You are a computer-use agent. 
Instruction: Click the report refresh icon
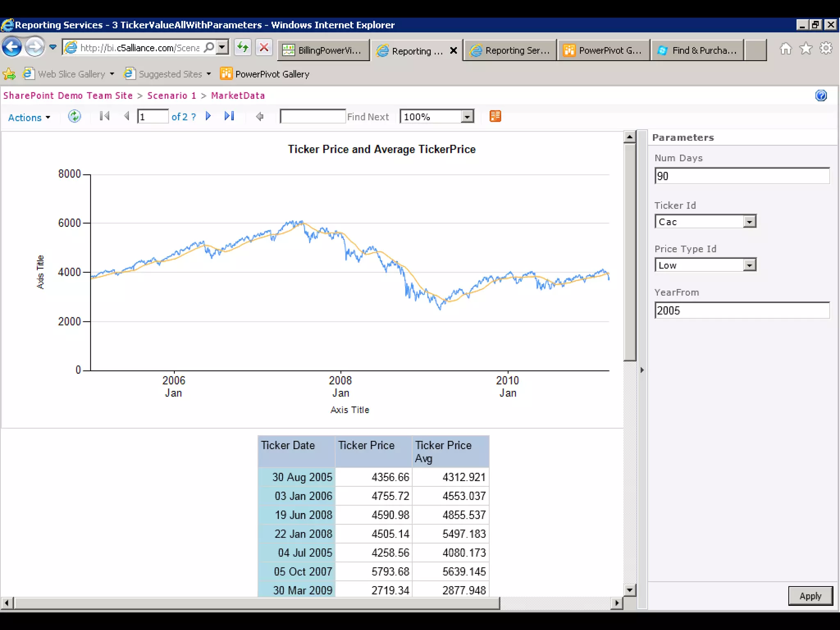(x=74, y=116)
